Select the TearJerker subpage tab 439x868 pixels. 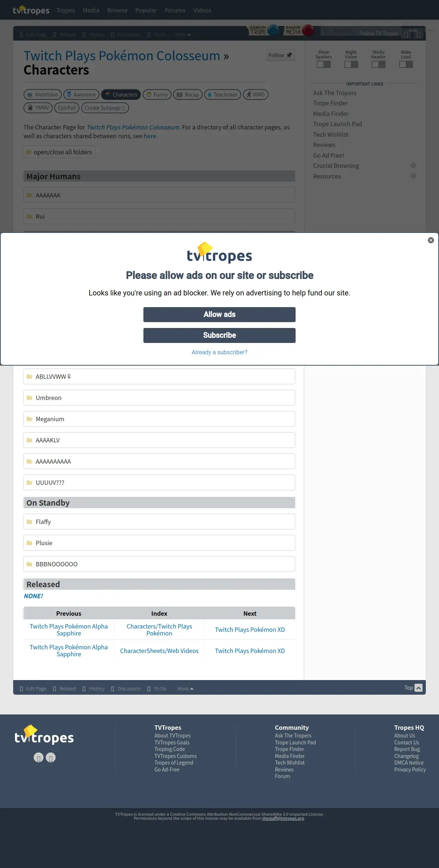coord(222,95)
